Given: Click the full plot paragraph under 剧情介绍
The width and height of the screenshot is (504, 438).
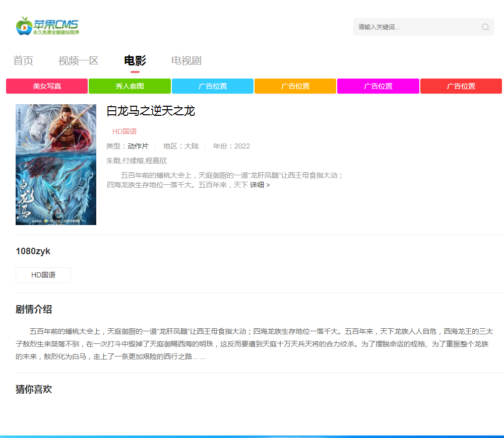Looking at the screenshot, I should (x=254, y=344).
